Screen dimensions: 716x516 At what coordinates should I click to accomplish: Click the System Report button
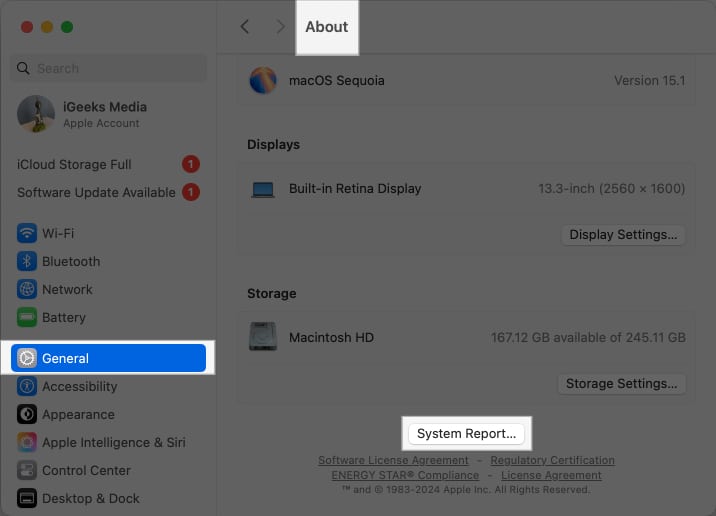coord(466,433)
